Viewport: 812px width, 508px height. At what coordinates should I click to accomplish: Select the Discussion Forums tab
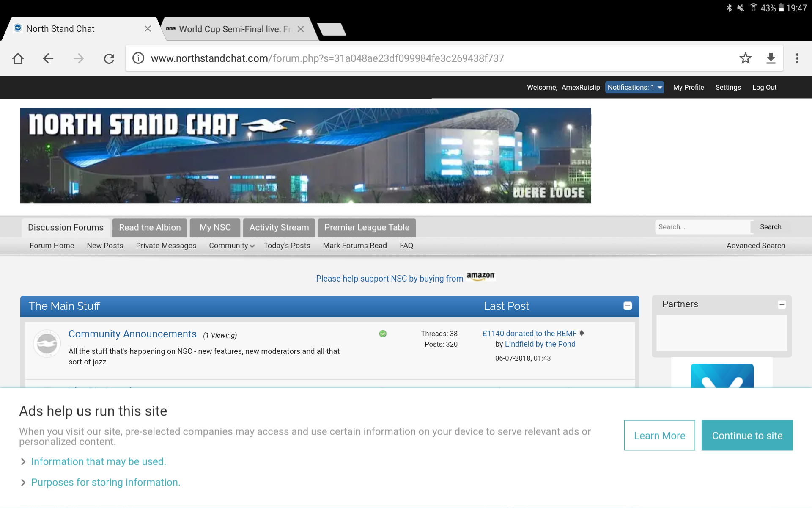(66, 227)
